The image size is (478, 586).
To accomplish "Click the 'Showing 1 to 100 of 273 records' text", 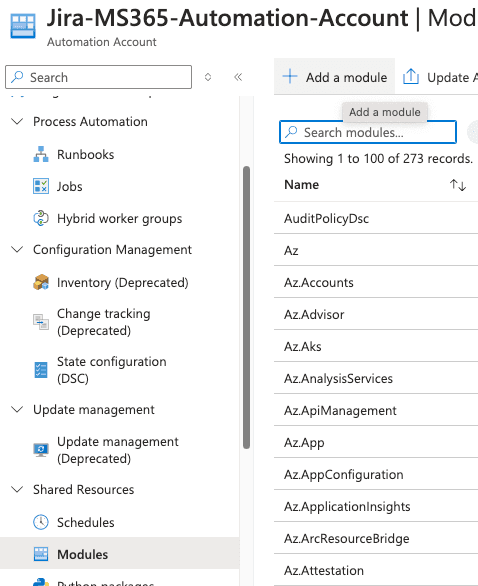I will coord(378,158).
